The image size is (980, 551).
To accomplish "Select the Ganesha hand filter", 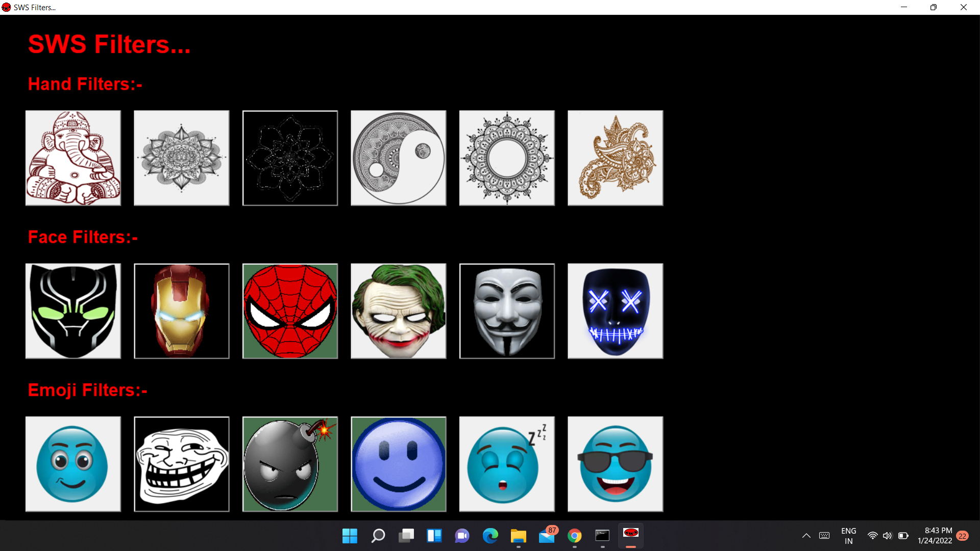I will point(73,158).
